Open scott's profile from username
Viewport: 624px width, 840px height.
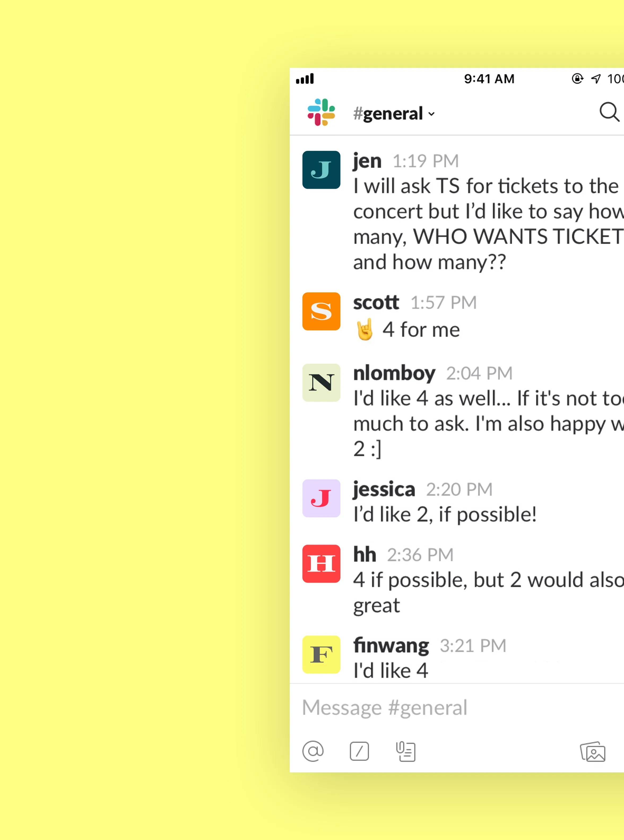click(376, 302)
